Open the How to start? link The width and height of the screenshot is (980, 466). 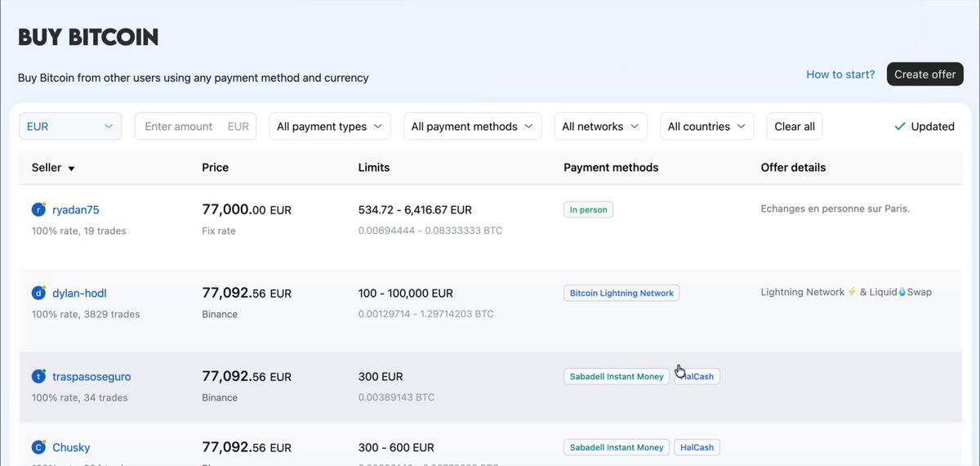(840, 74)
